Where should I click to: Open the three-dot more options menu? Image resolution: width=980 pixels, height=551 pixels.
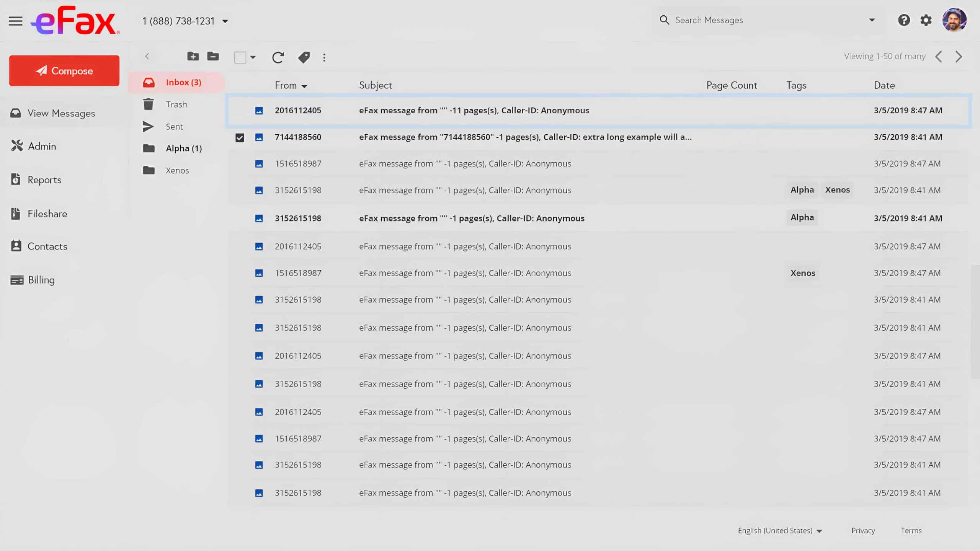click(x=324, y=57)
